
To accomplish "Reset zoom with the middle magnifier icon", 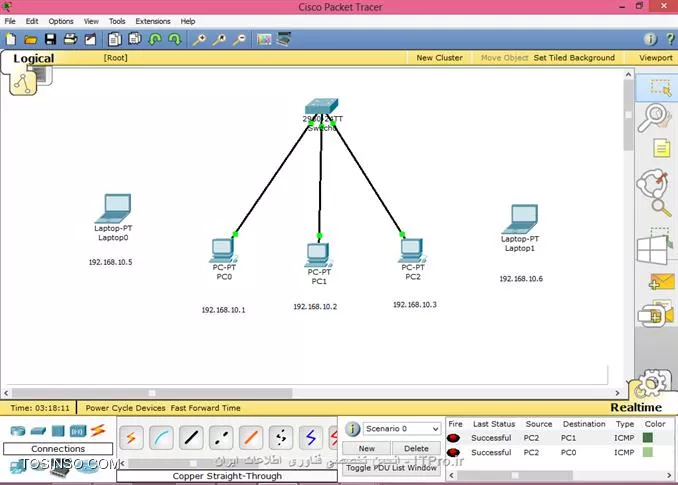I will coord(219,40).
